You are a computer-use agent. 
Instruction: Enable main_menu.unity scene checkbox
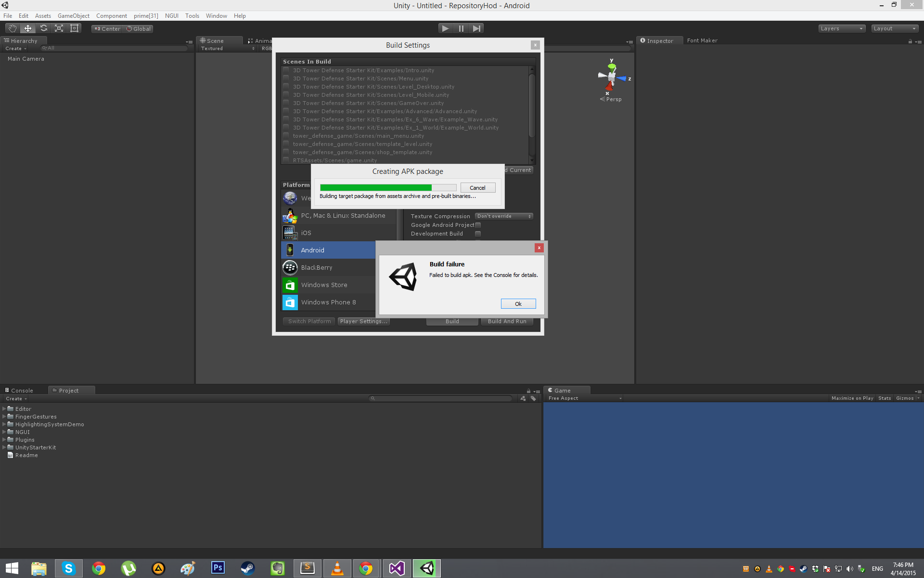[x=286, y=136]
